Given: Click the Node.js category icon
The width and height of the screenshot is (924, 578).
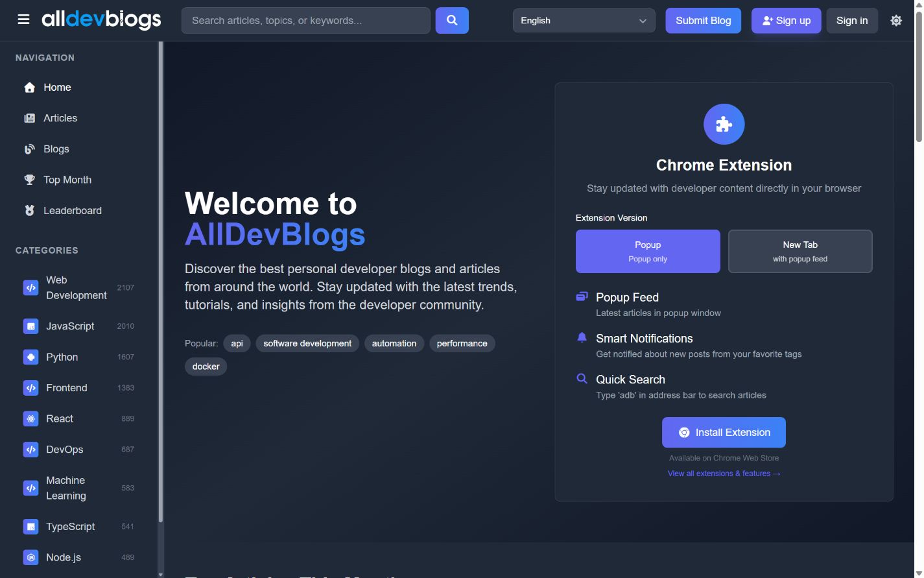Looking at the screenshot, I should (30, 557).
